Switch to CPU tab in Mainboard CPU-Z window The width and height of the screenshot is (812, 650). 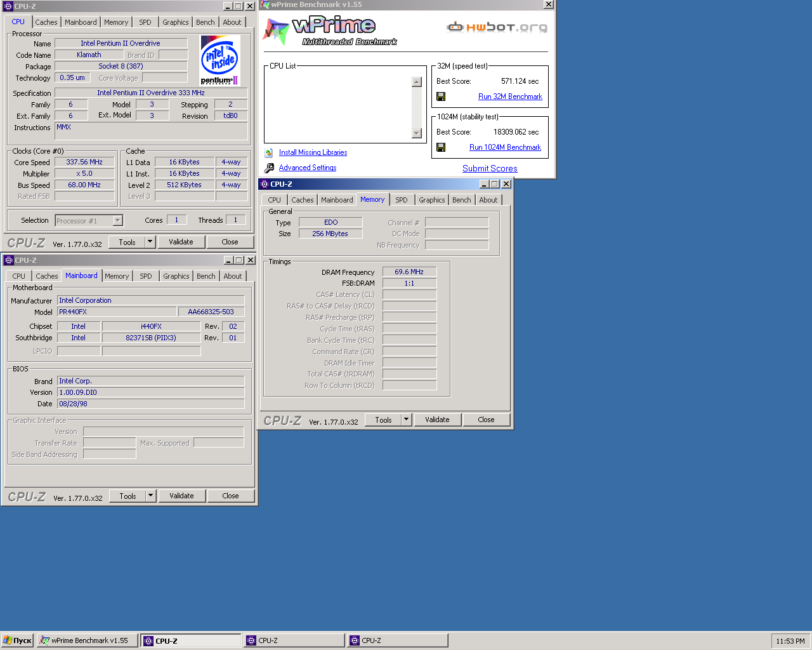pos(19,276)
